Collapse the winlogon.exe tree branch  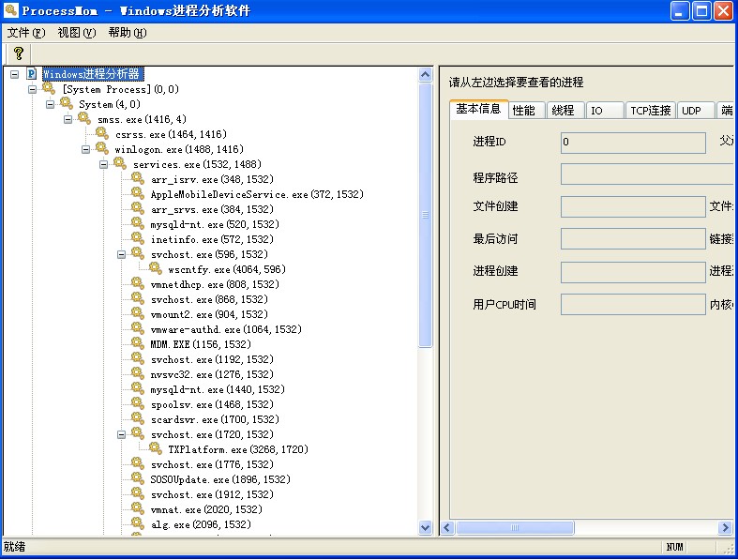[86, 149]
